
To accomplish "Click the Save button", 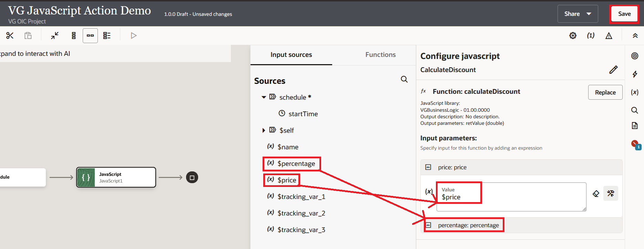I will 624,14.
